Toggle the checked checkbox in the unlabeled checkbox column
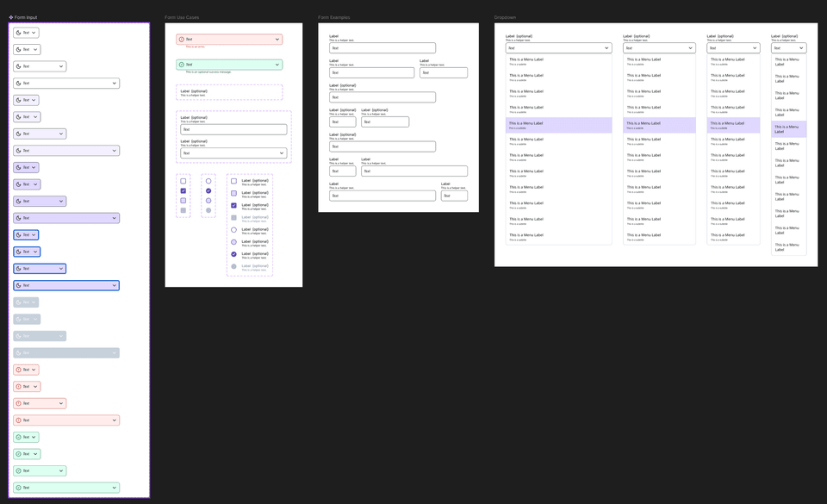This screenshot has width=827, height=504. click(x=183, y=190)
